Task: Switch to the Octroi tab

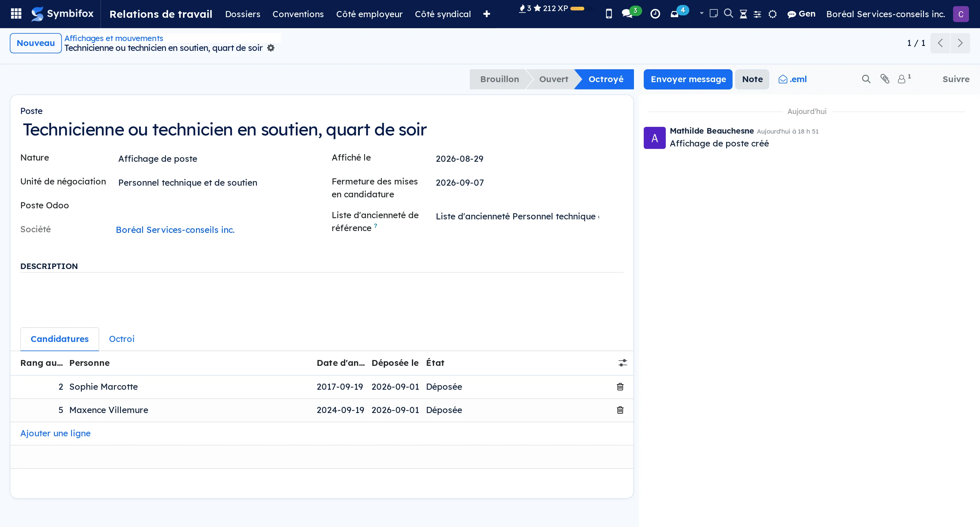Action: tap(122, 339)
